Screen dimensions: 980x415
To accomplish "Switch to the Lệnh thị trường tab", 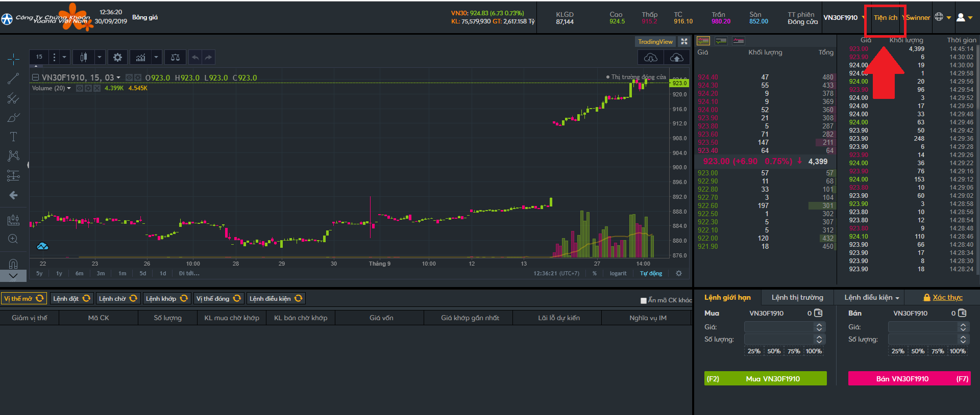I will coord(797,297).
